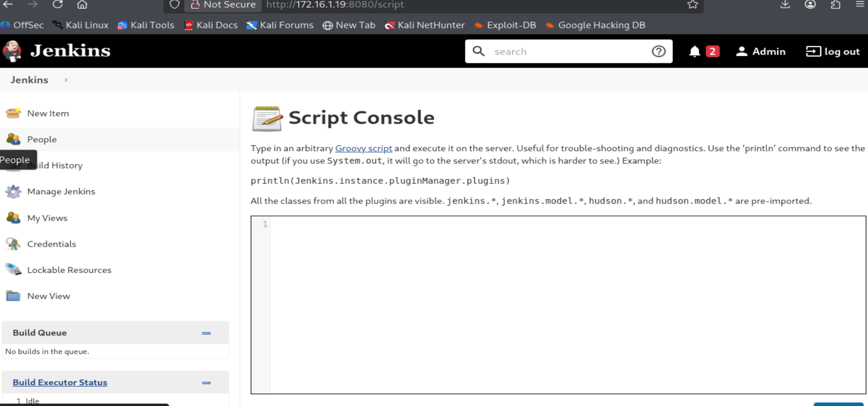868x406 pixels.
Task: Click the Not Secure site indicator
Action: tap(223, 5)
